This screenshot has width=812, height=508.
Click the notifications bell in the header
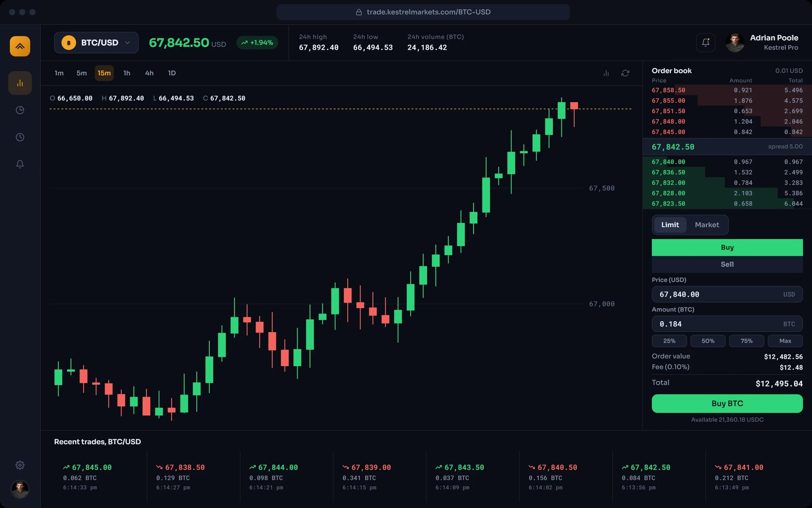coord(706,43)
